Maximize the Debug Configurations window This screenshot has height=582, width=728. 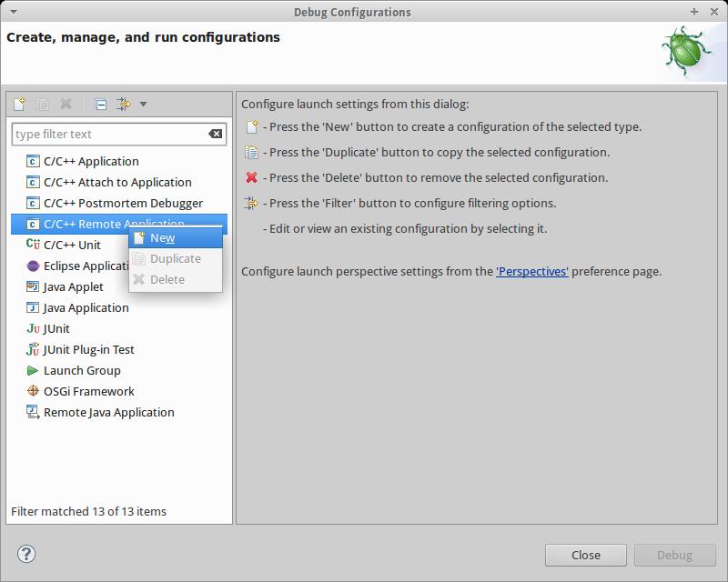click(694, 12)
